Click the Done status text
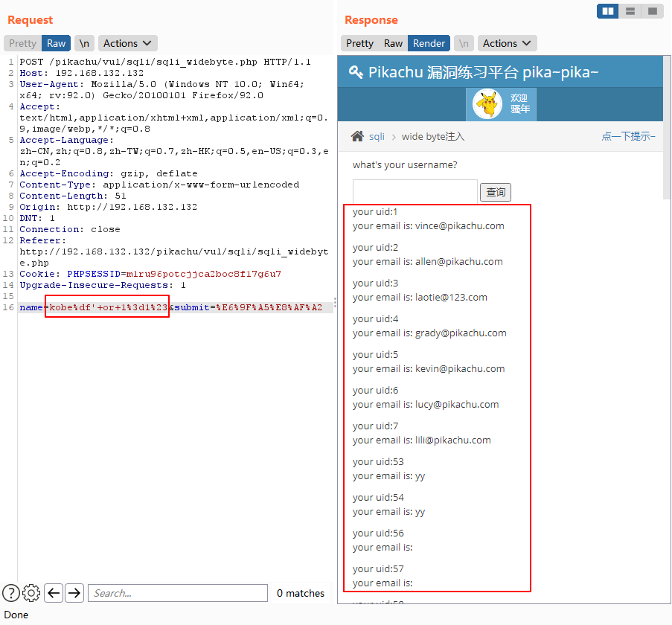The width and height of the screenshot is (672, 625). point(16,615)
